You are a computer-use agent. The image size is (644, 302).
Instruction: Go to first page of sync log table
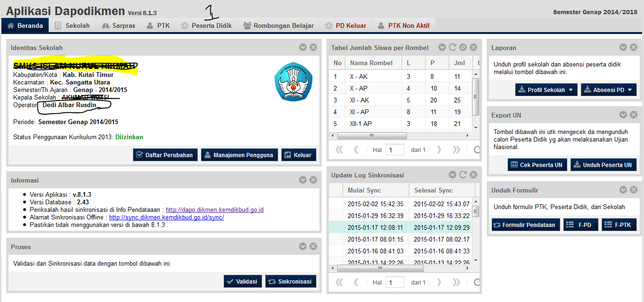point(339,282)
